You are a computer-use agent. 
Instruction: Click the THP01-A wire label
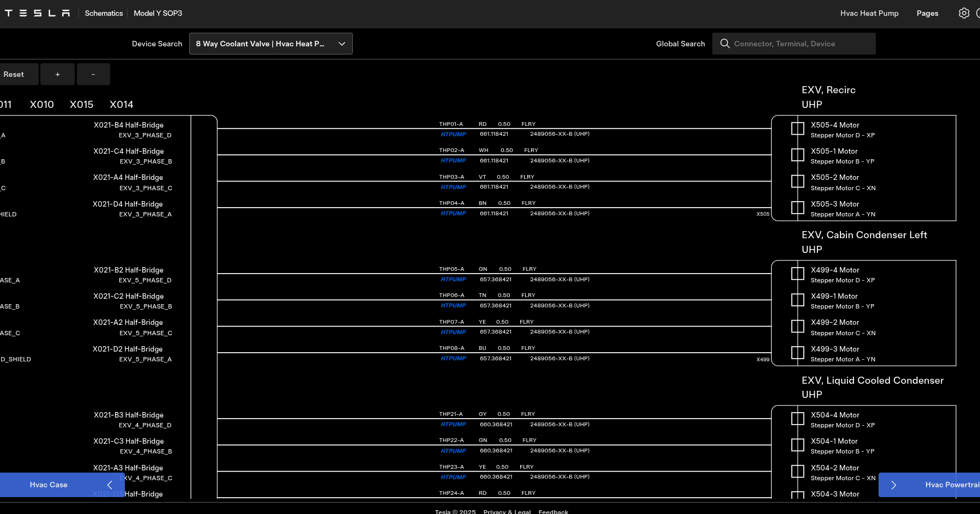[451, 124]
